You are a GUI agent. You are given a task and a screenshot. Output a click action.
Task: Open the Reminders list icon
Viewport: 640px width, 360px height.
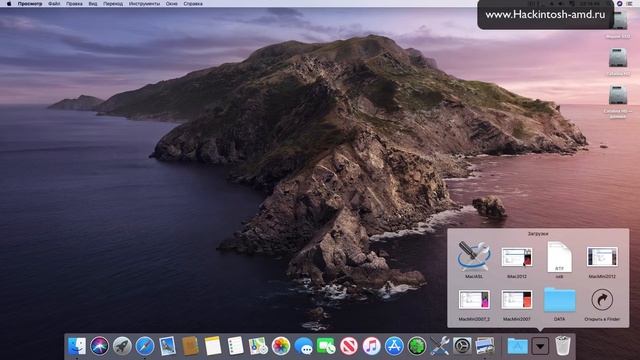coord(236,346)
